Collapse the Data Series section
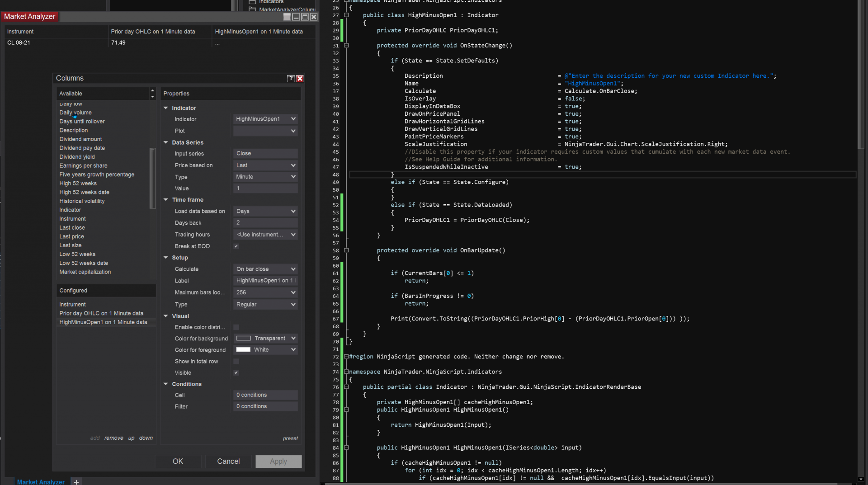This screenshot has width=868, height=485. [165, 142]
